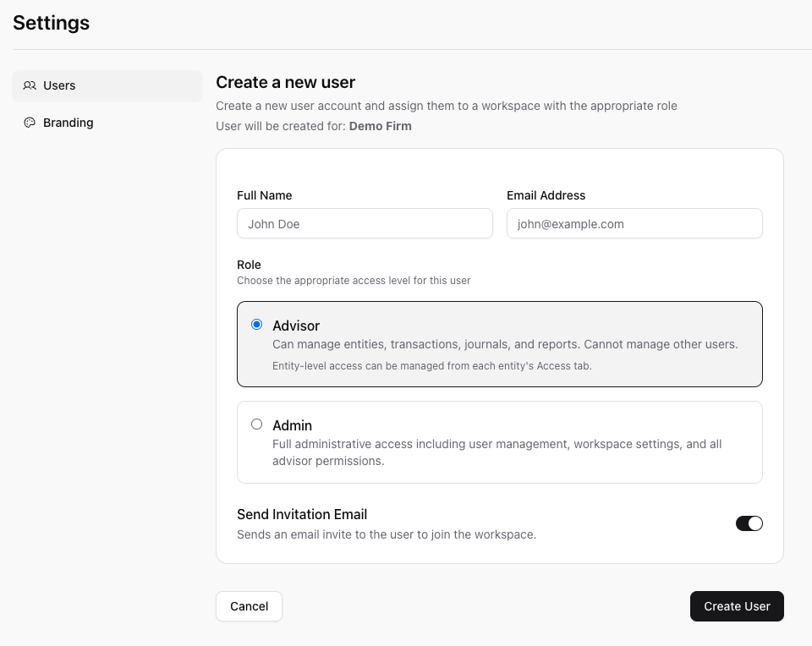Disable the Send Invitation Email switch
812x646 pixels.
click(749, 523)
